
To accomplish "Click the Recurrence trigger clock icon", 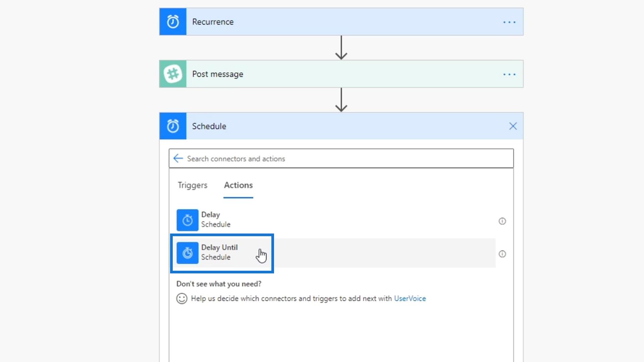I will [173, 22].
